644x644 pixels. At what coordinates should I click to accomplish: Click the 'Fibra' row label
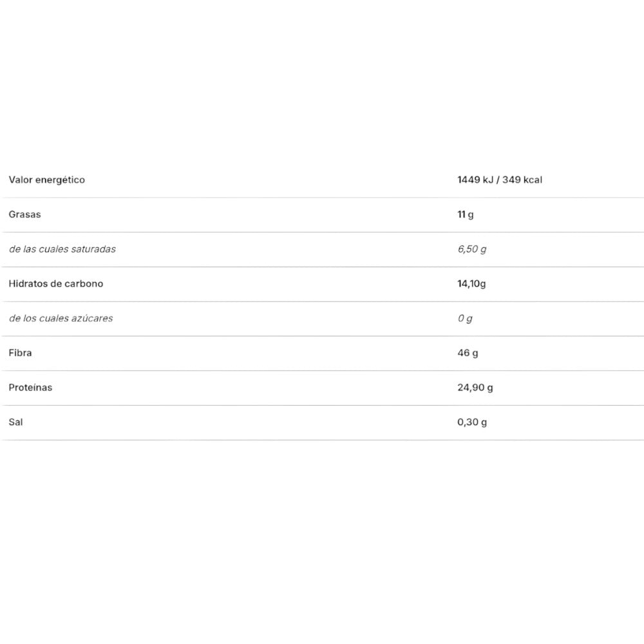[x=21, y=353]
